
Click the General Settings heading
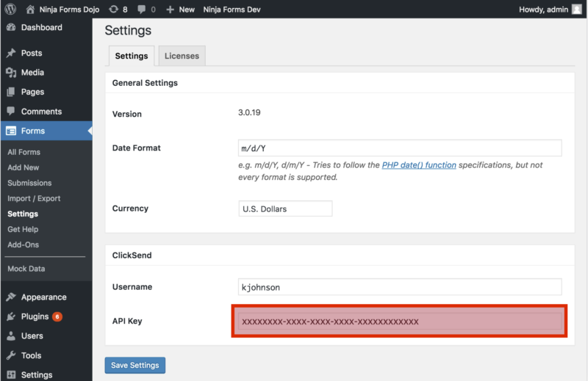[145, 83]
